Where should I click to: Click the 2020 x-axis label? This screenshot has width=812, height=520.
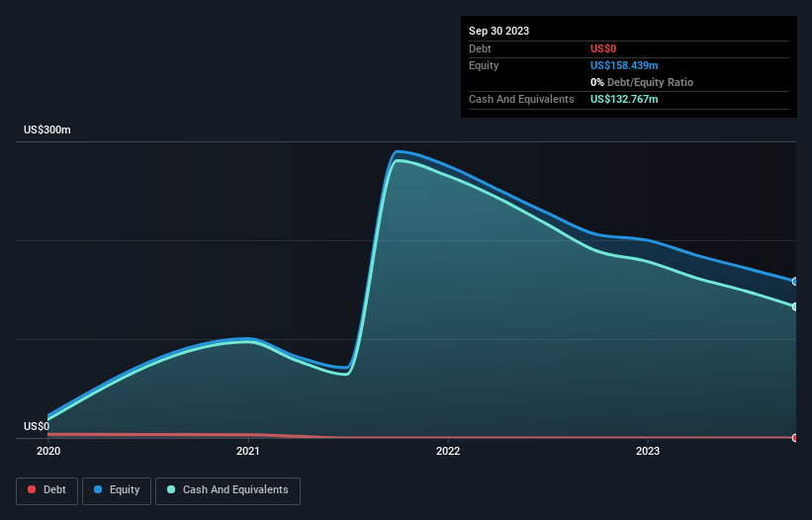click(48, 451)
